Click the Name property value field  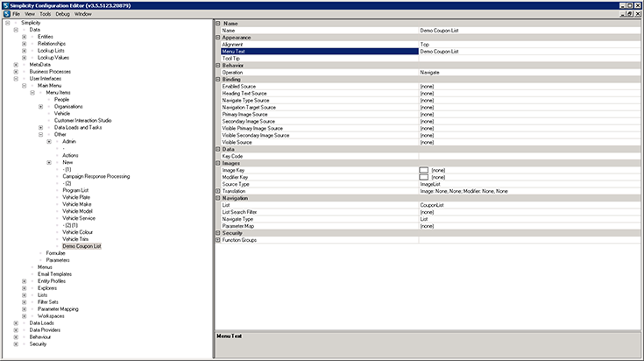pyautogui.click(x=529, y=31)
